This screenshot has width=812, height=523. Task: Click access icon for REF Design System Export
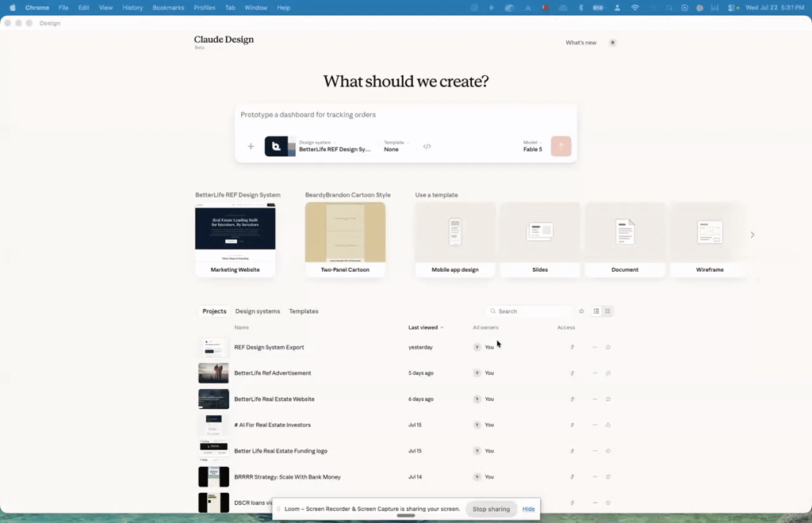click(x=573, y=347)
